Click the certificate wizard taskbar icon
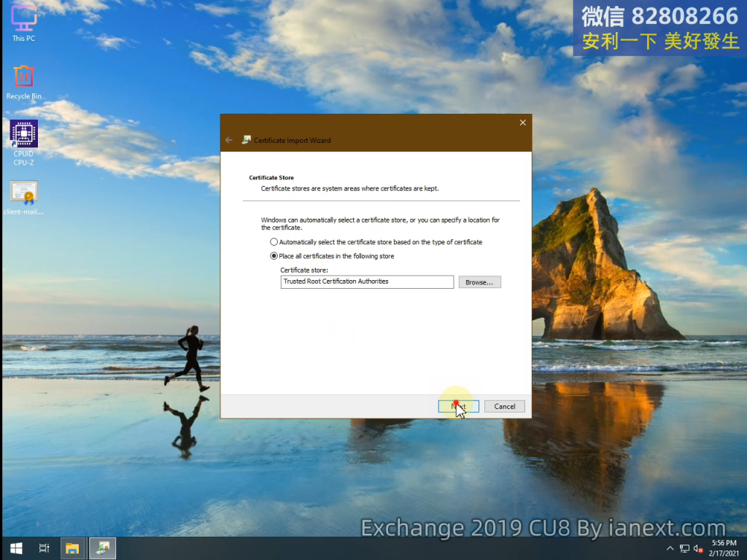The image size is (747, 560). point(102,548)
